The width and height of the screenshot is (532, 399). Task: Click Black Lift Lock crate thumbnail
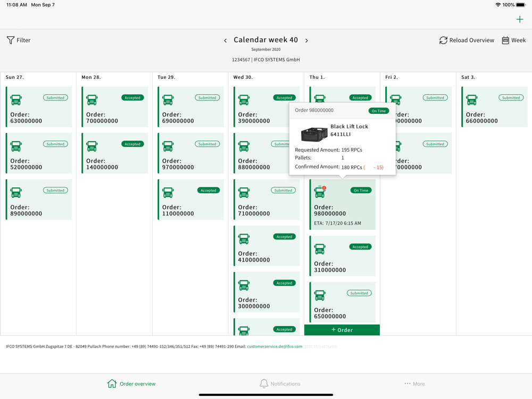(314, 134)
